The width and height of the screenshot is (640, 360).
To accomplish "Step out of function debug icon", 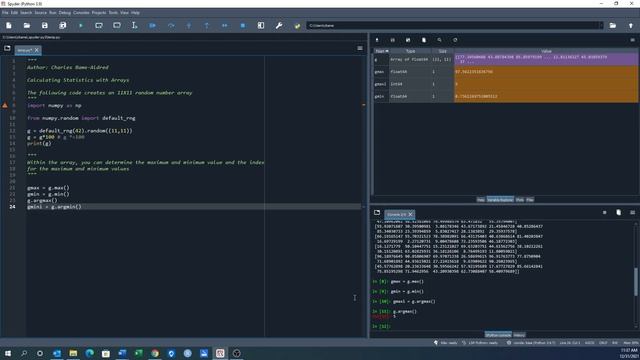I will click(207, 25).
